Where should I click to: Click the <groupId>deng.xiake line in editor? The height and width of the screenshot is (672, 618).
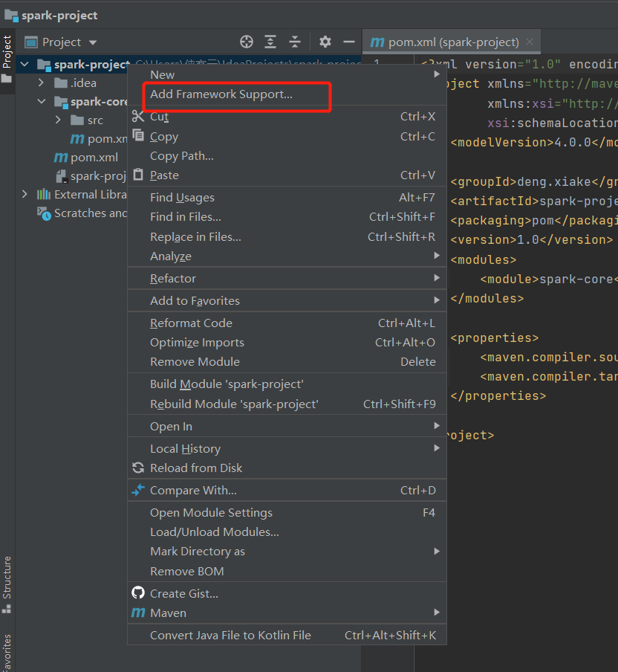click(x=533, y=181)
